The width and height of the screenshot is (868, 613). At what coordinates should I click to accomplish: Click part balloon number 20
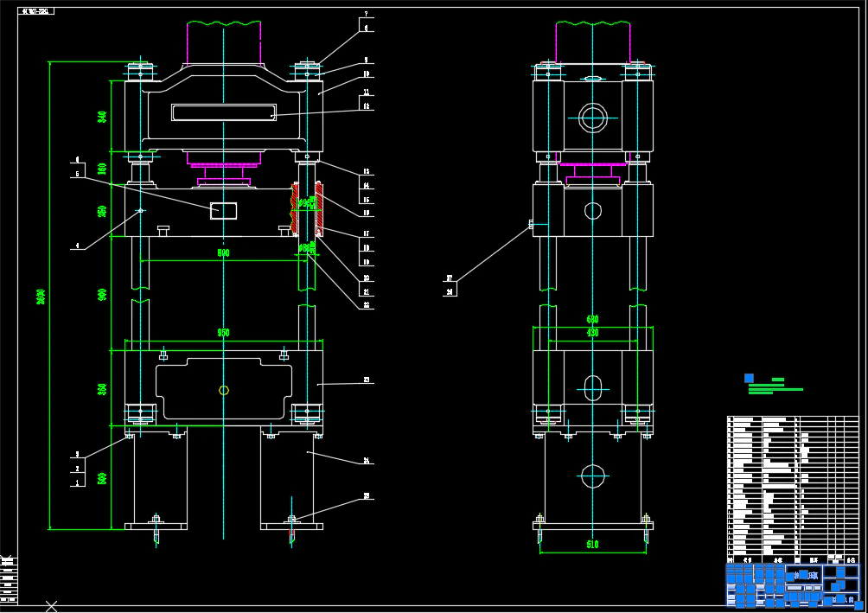coord(366,278)
